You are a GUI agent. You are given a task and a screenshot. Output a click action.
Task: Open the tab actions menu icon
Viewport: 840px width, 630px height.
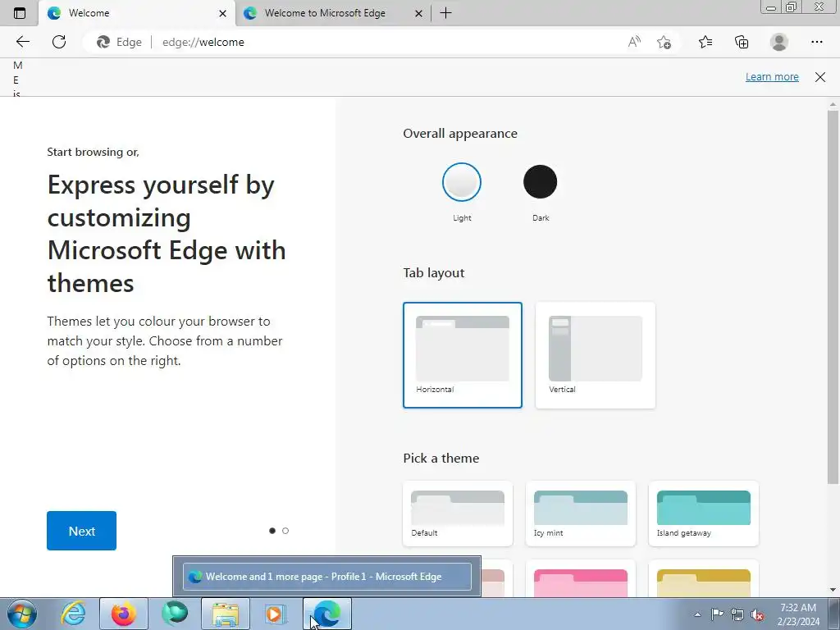pyautogui.click(x=20, y=13)
